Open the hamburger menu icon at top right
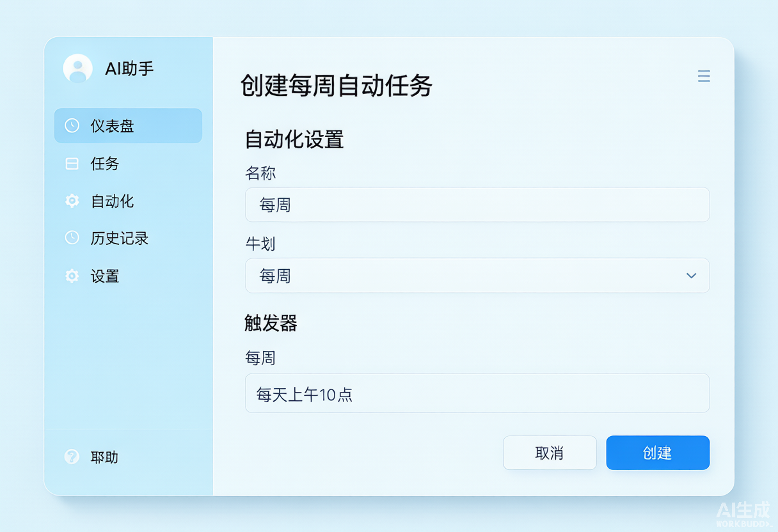This screenshot has width=778, height=532. (704, 77)
